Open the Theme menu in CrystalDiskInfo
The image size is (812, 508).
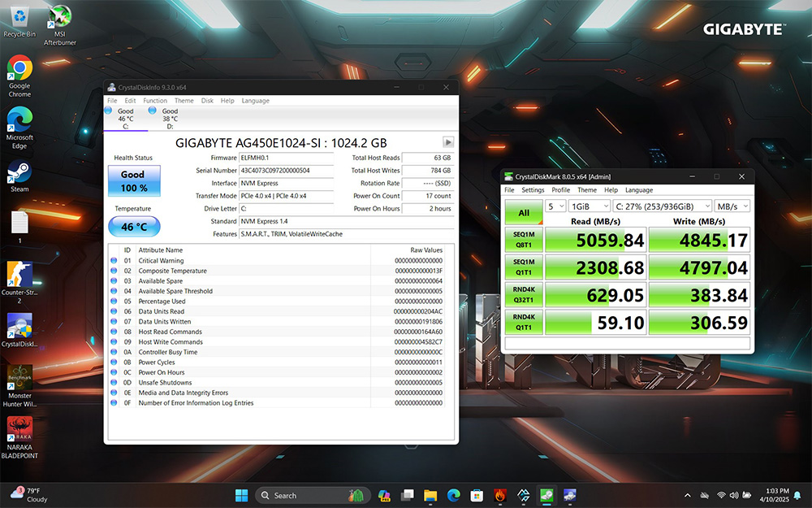[x=184, y=101]
